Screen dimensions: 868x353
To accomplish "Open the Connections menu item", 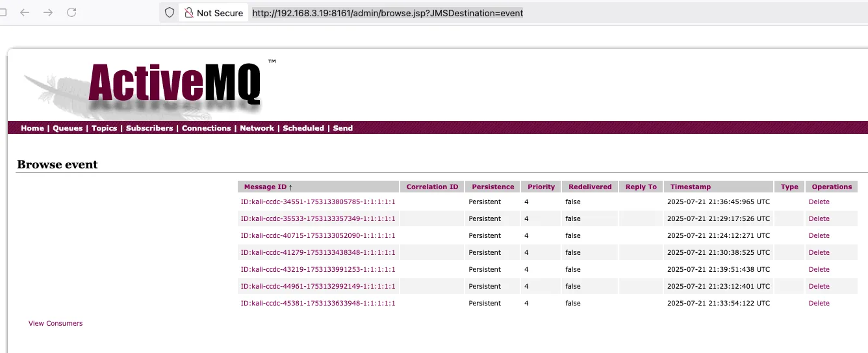I will point(206,128).
